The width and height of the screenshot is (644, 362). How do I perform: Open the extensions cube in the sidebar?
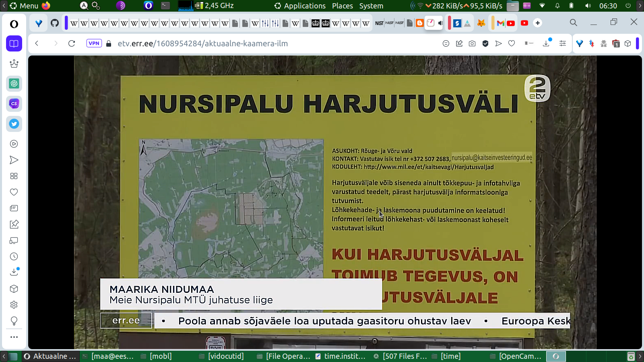14,289
